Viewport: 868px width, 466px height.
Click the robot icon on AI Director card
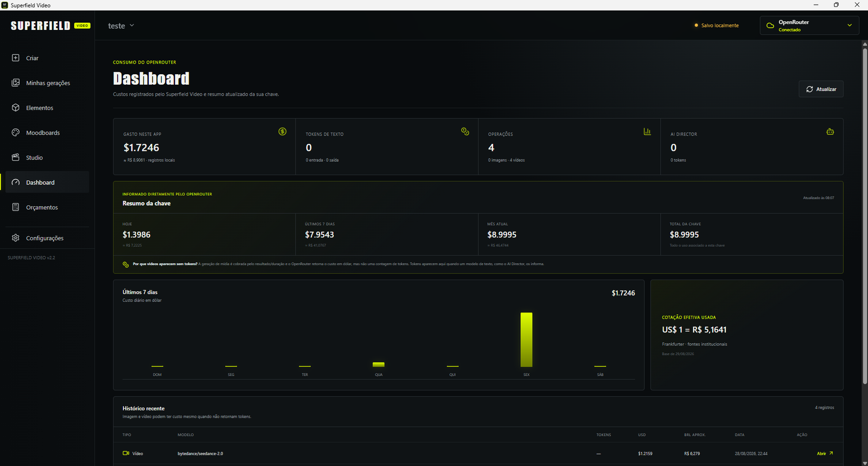click(830, 131)
